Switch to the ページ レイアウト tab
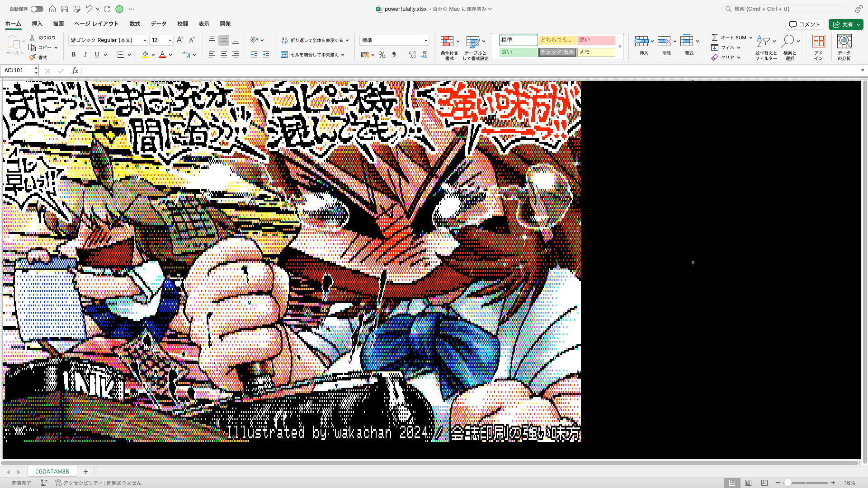This screenshot has width=868, height=488. click(x=96, y=24)
